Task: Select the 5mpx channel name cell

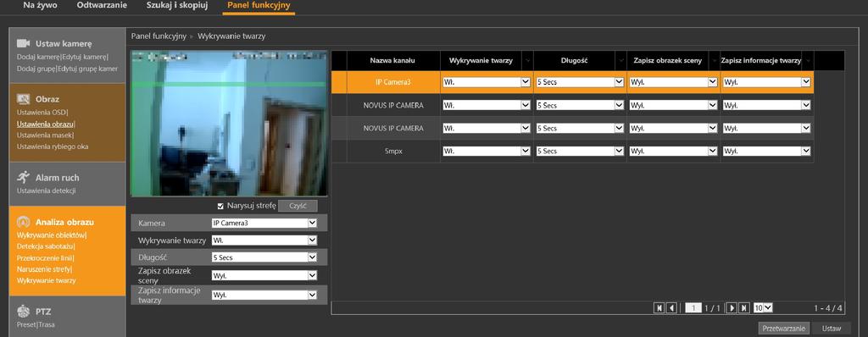Action: (393, 151)
